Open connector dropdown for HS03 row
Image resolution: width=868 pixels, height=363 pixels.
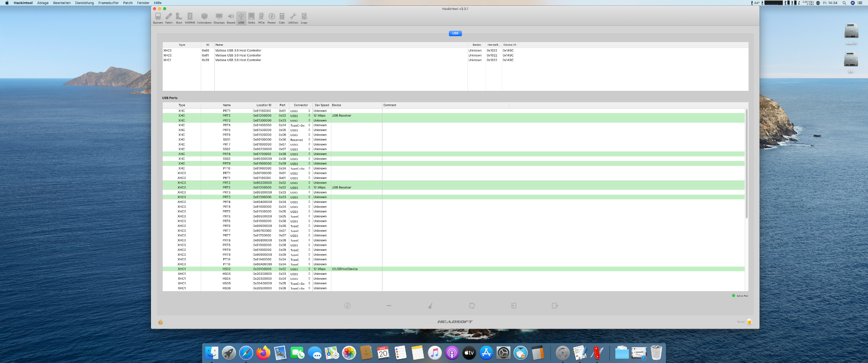301,274
